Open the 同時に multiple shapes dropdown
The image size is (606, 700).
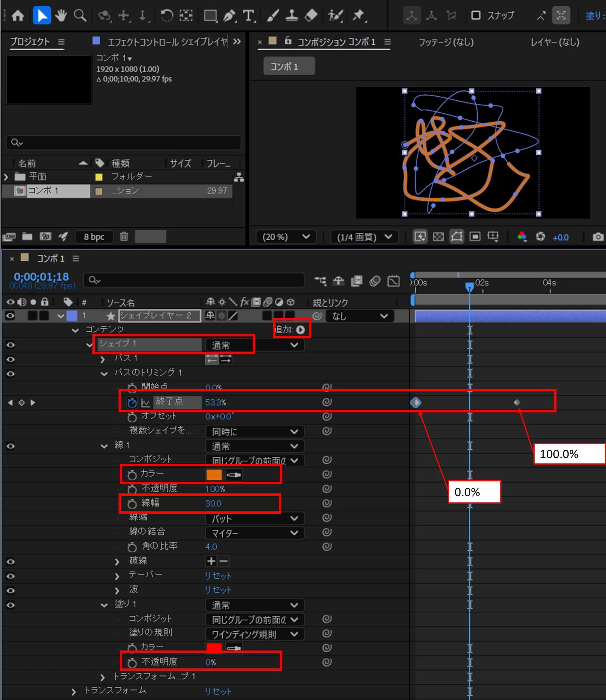click(x=254, y=431)
